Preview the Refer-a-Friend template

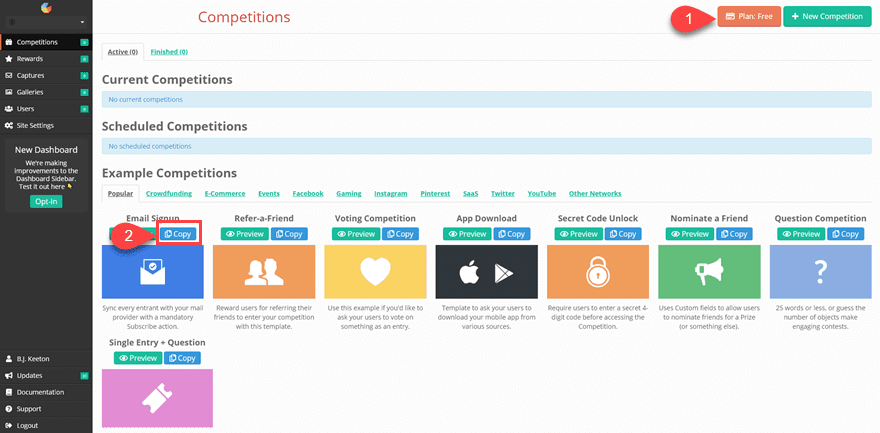tap(244, 234)
